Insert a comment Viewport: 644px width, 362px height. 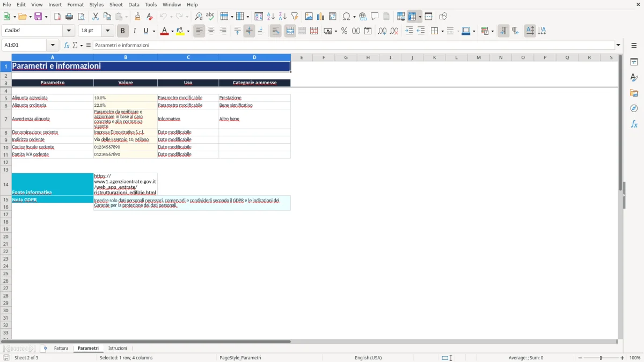pyautogui.click(x=375, y=17)
